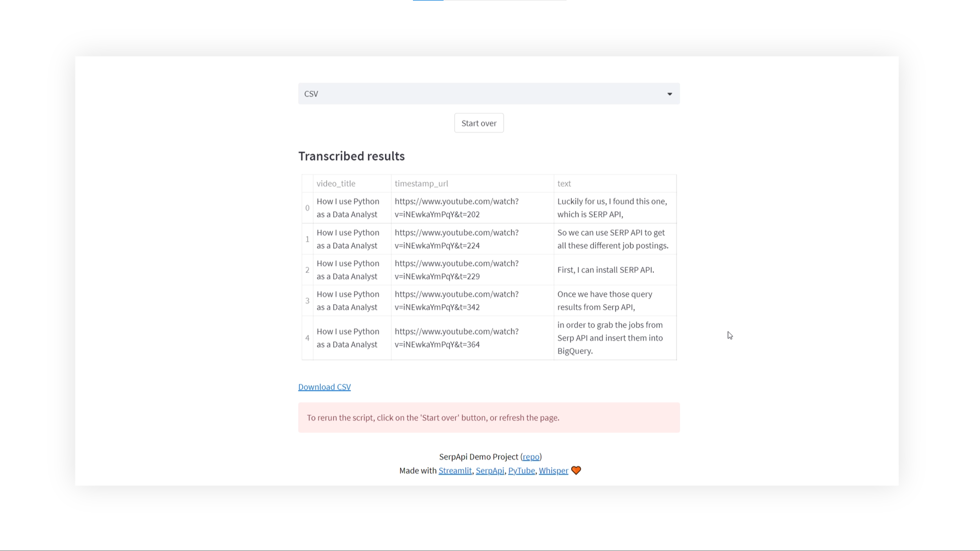Click video title cell in row 4

click(352, 338)
